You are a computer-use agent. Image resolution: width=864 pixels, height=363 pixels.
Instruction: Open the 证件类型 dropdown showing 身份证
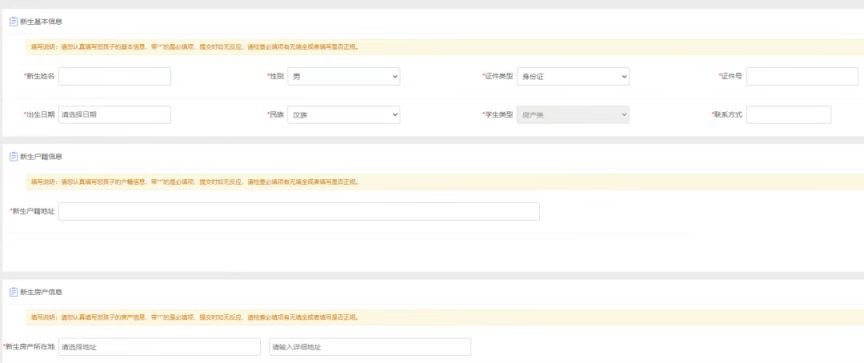tap(573, 77)
